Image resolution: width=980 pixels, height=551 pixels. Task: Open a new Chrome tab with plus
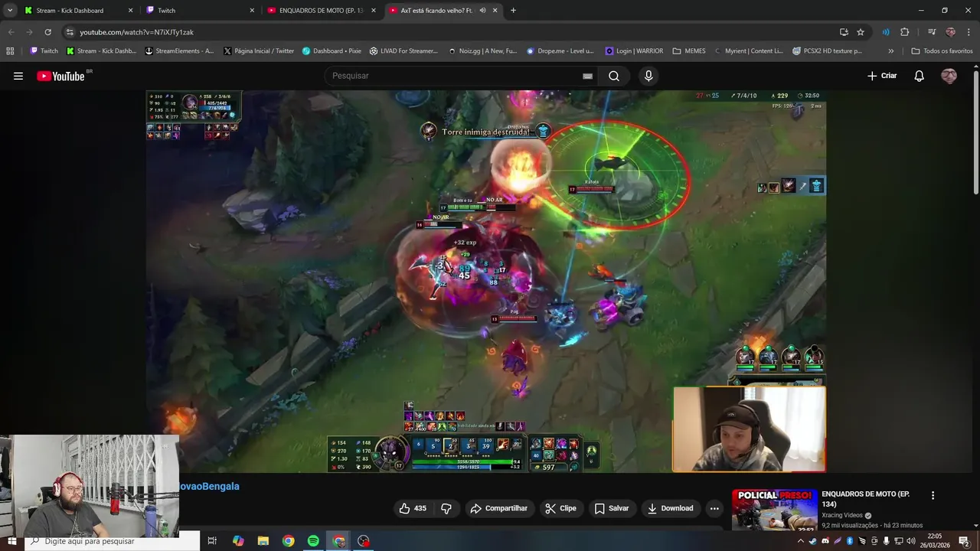pos(513,11)
